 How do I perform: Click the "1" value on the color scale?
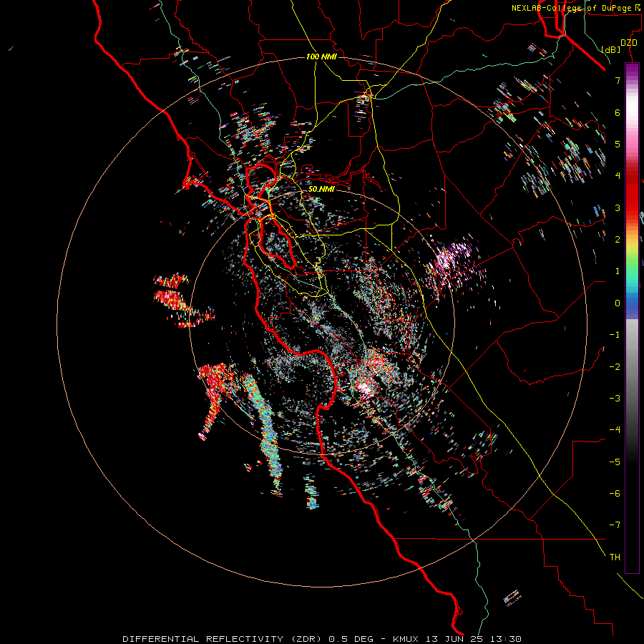pyautogui.click(x=618, y=271)
